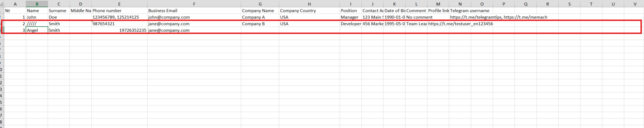Select the "No comment" cell
644x128 pixels.
click(x=416, y=17)
